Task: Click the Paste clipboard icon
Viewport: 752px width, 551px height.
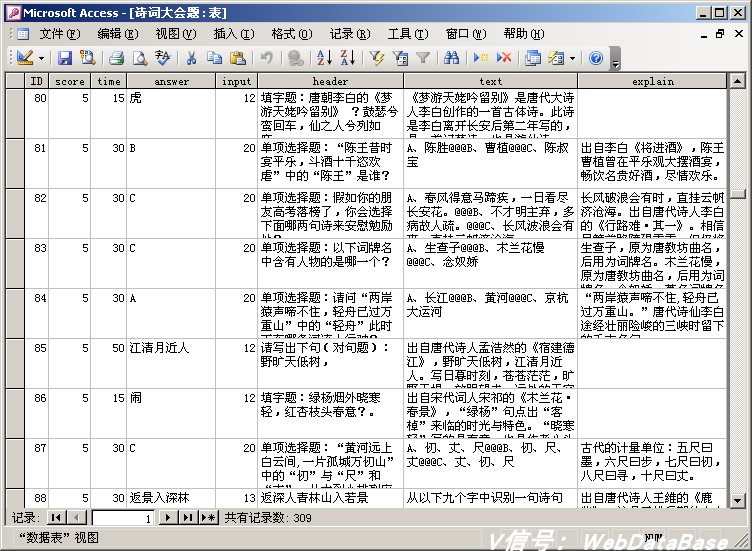Action: (238, 58)
